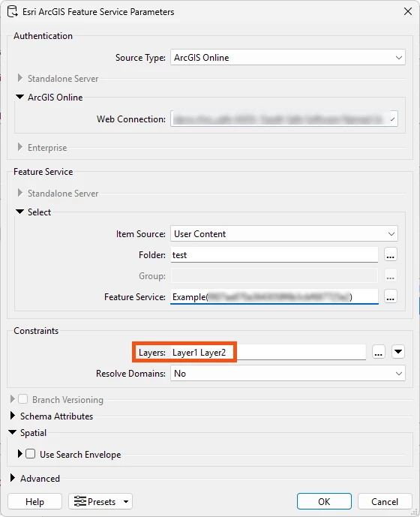Open the Source Type dropdown
The width and height of the screenshot is (420, 517).
tap(288, 58)
